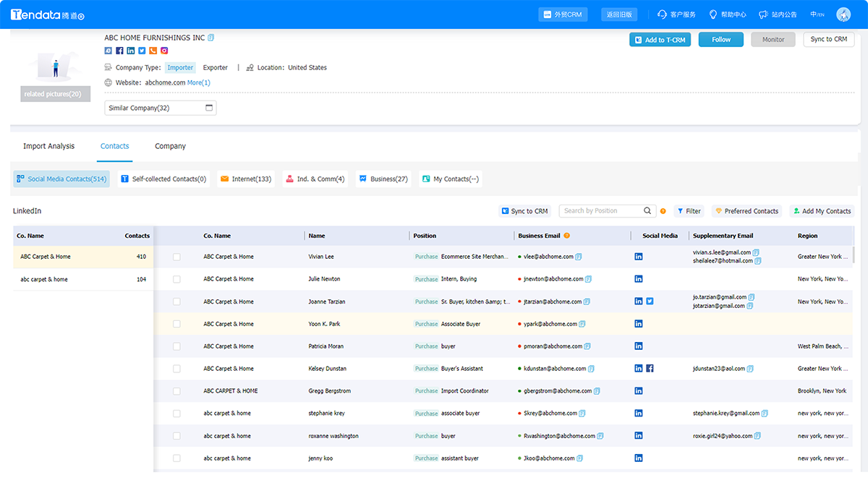Click 返回旧版 return to old version
Viewport: 868px width, 488px height.
pyautogui.click(x=619, y=14)
